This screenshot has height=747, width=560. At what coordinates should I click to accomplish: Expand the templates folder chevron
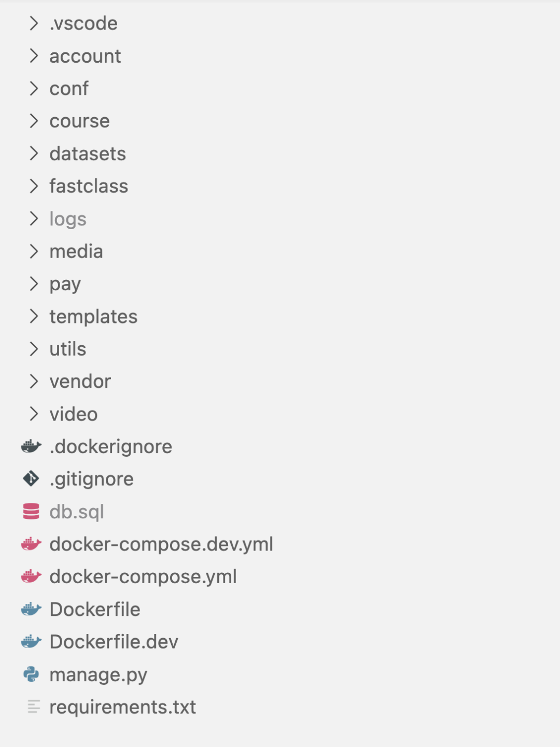coord(34,316)
